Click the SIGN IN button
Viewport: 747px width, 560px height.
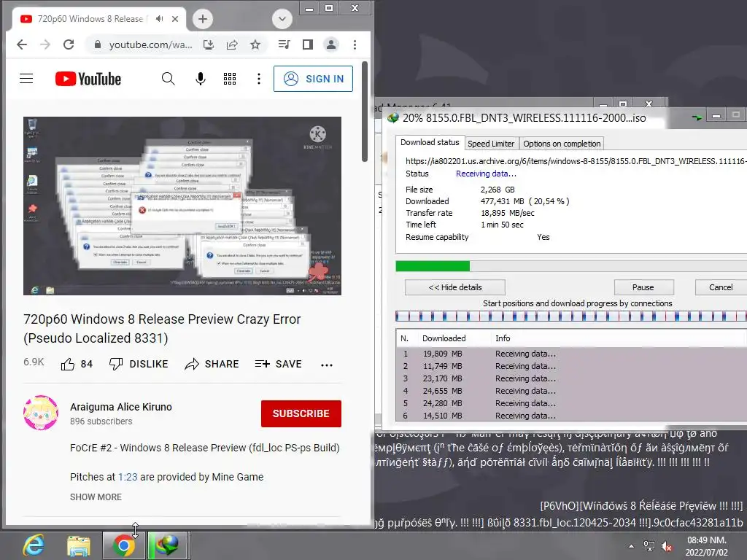[313, 79]
